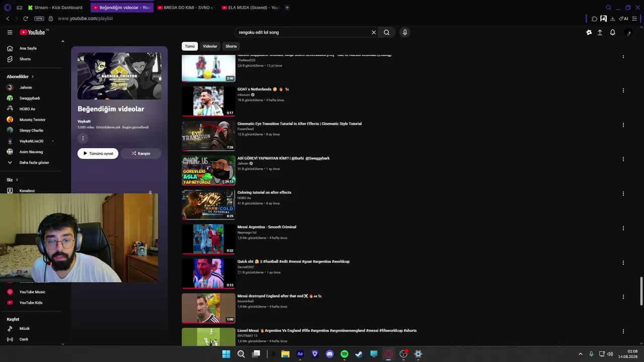The image size is (644, 362).
Task: Open a new browser tab
Action: 287,8
